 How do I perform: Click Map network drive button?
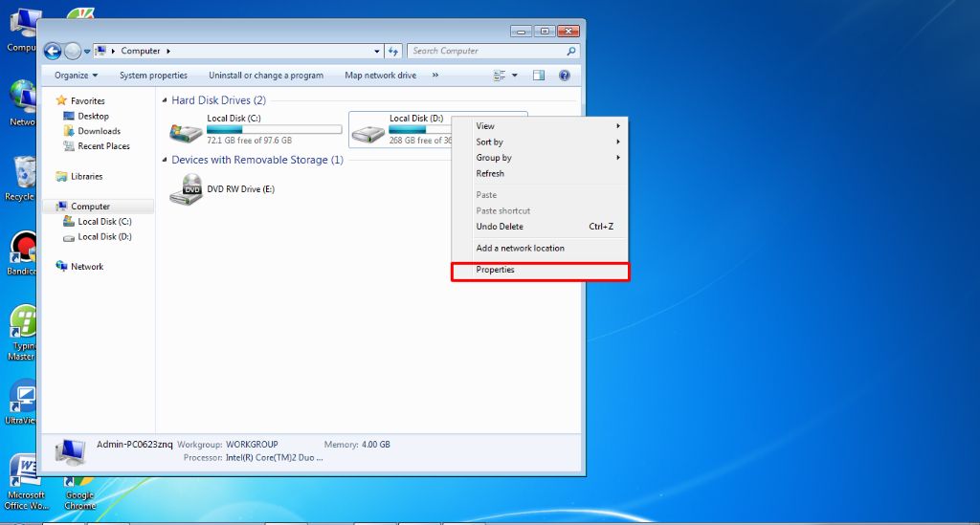click(381, 76)
